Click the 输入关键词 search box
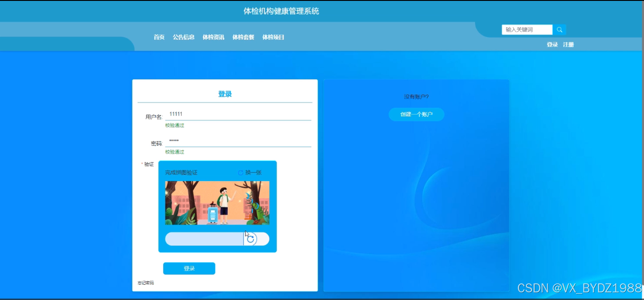Image resolution: width=644 pixels, height=300 pixels. pos(526,29)
